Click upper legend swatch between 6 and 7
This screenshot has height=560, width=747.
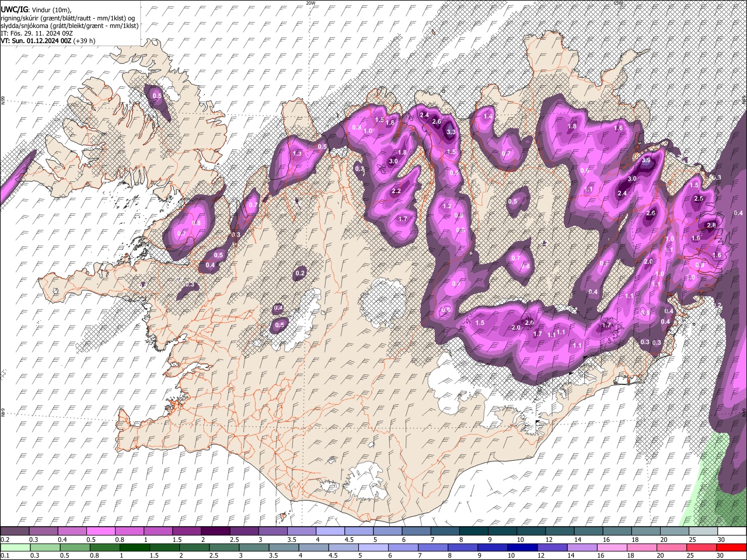415,531
